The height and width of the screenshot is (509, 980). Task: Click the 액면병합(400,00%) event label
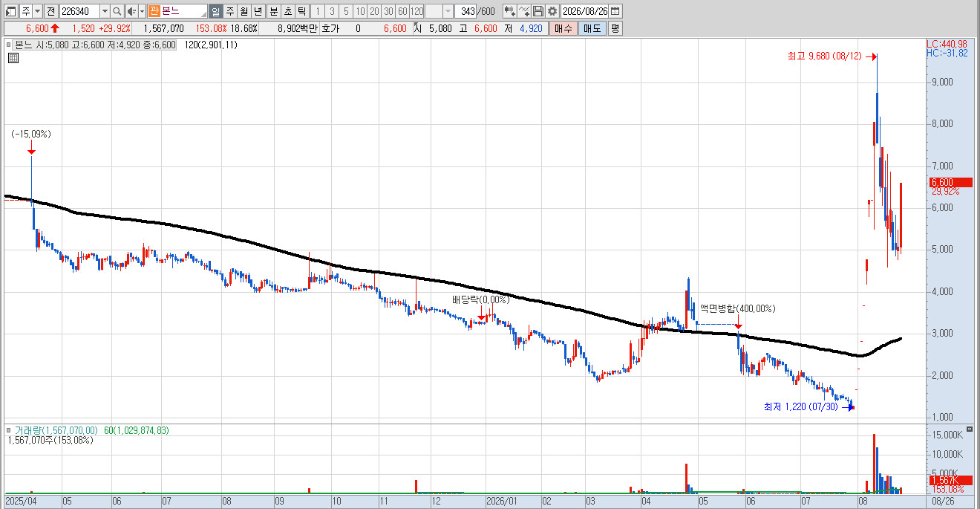pos(737,308)
